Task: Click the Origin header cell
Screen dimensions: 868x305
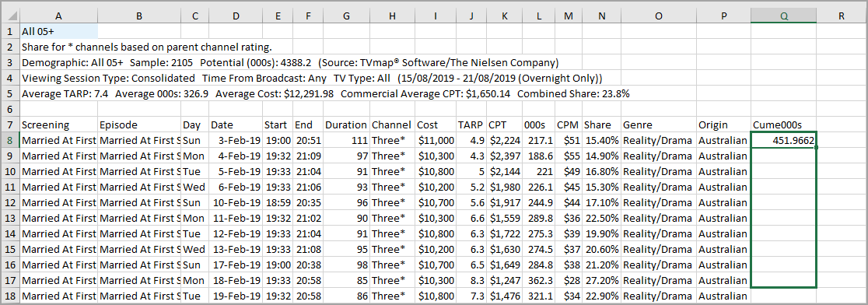Action: [x=723, y=124]
